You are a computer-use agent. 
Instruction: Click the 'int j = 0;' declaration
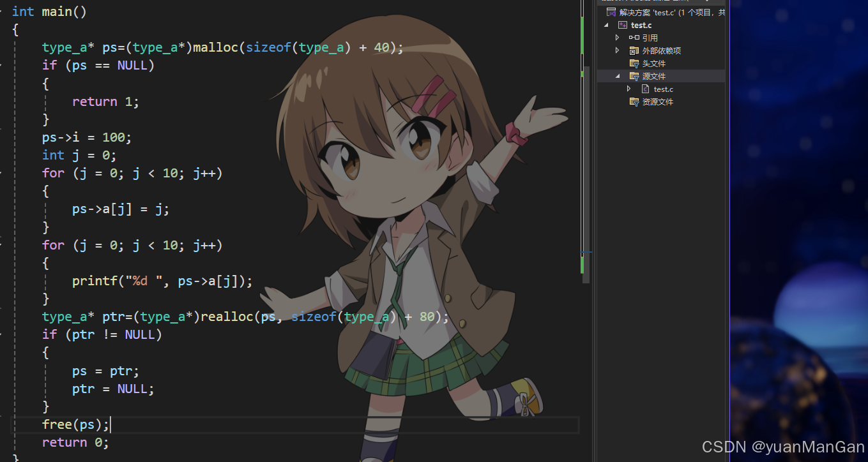click(79, 155)
